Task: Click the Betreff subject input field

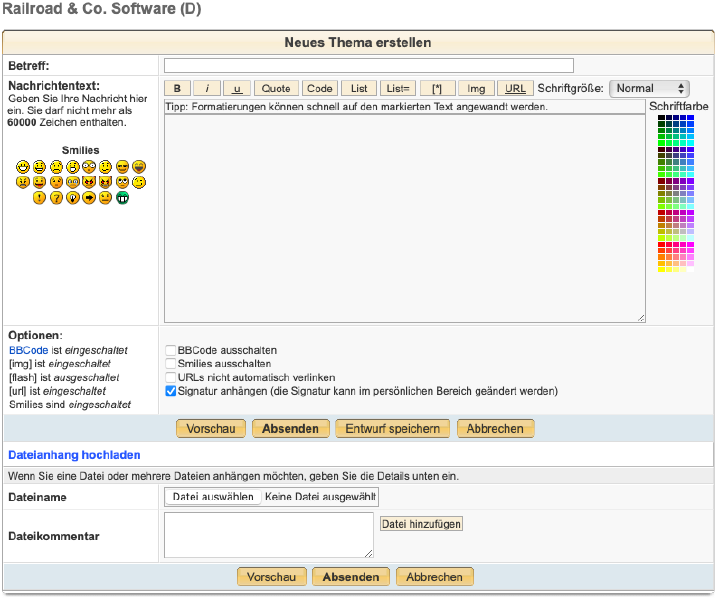Action: (x=368, y=66)
